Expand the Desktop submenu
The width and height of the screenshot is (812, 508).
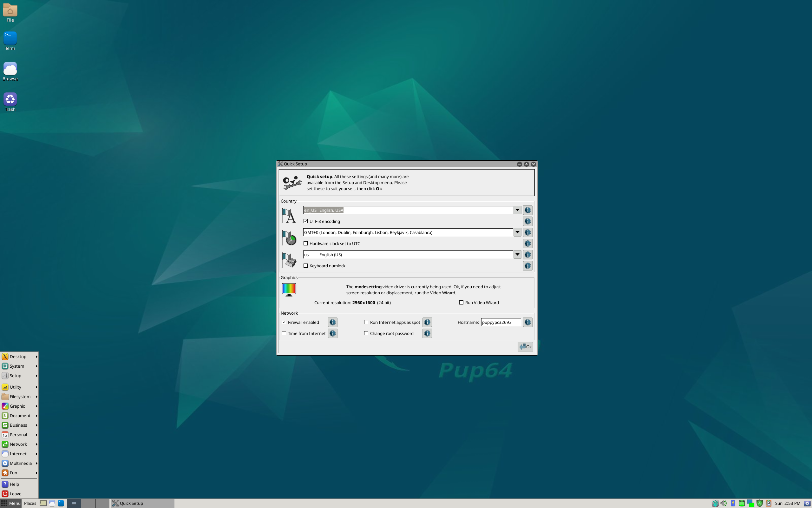19,357
